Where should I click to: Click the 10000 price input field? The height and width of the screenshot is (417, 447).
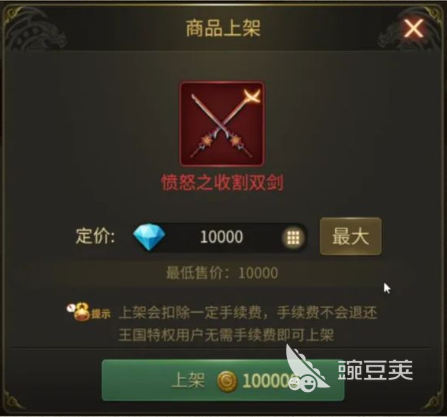[220, 237]
